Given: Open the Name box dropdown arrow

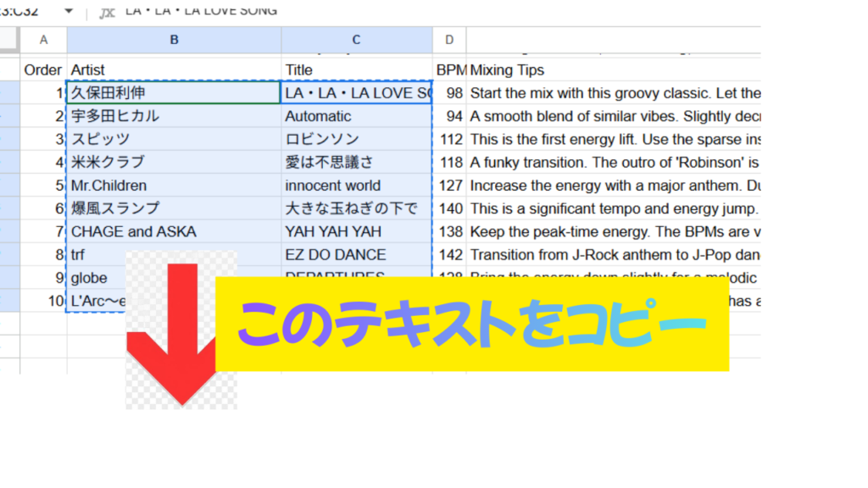Looking at the screenshot, I should pos(68,12).
